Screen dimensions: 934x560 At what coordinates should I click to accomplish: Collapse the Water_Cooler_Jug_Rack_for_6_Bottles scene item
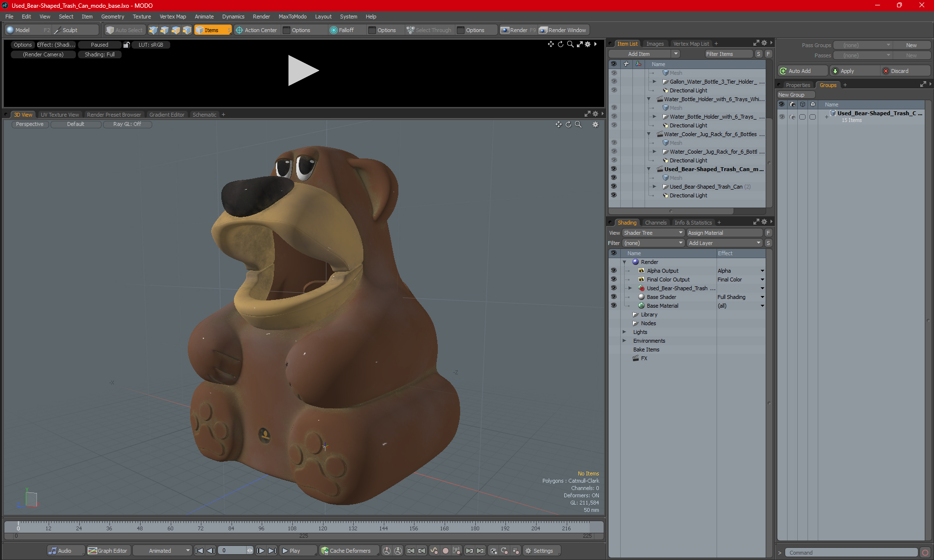(x=648, y=134)
